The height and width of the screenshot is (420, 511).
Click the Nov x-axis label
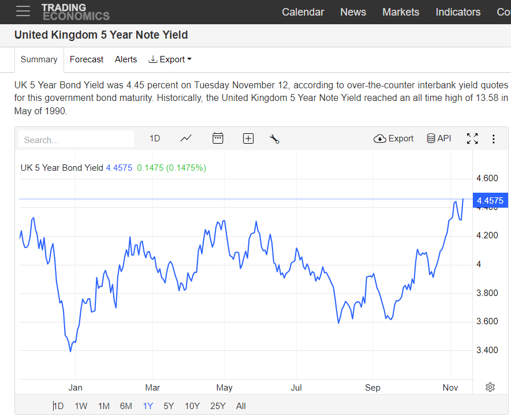(x=450, y=388)
